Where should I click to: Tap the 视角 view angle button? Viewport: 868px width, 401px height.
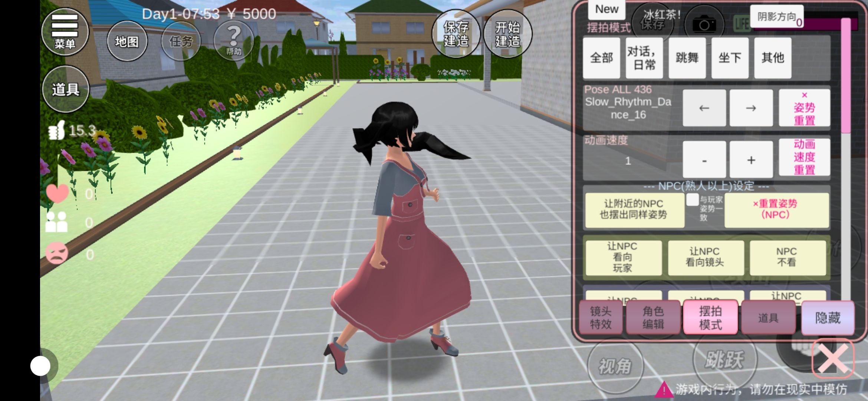(615, 366)
